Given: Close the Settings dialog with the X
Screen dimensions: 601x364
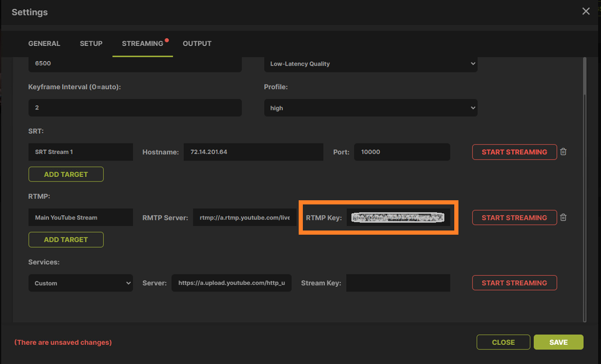Looking at the screenshot, I should pos(586,10).
